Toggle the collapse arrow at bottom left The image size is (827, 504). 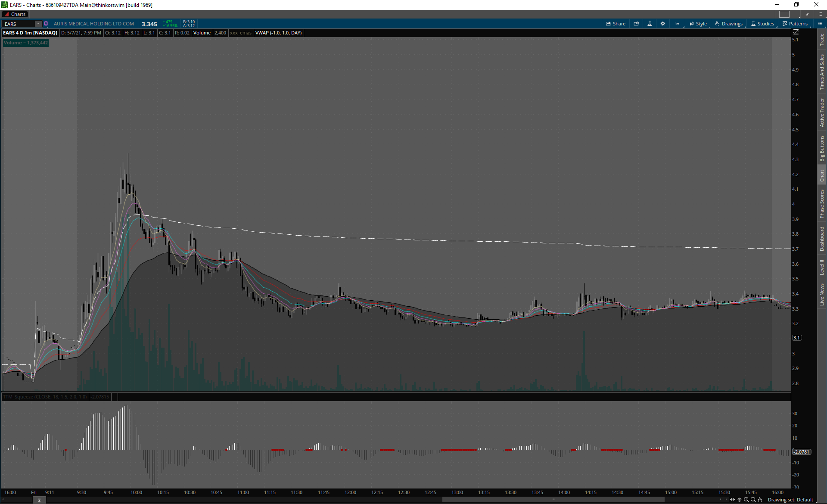coord(39,500)
